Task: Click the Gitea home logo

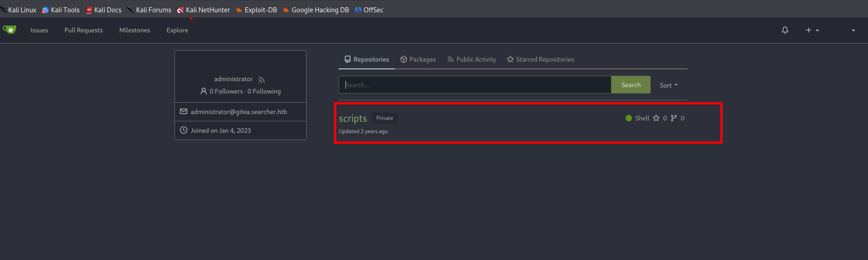Action: tap(10, 30)
